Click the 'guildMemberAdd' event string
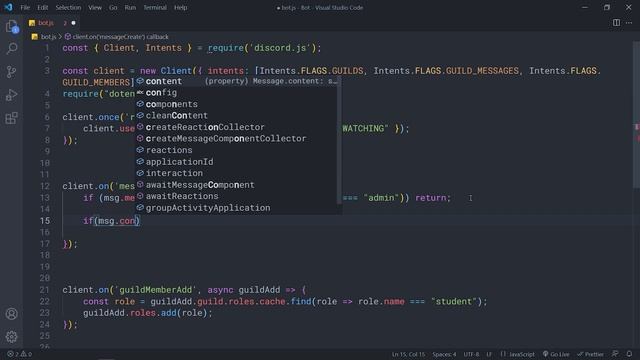 156,290
